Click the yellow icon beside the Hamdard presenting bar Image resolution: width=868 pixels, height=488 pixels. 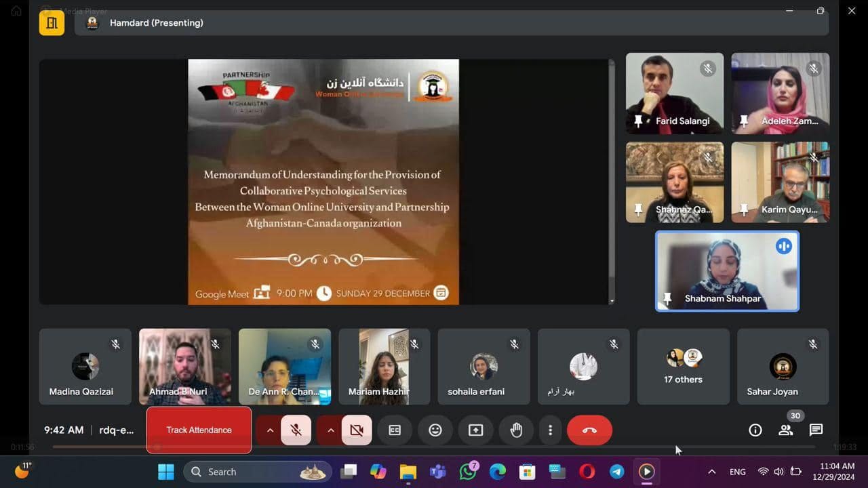tap(52, 23)
